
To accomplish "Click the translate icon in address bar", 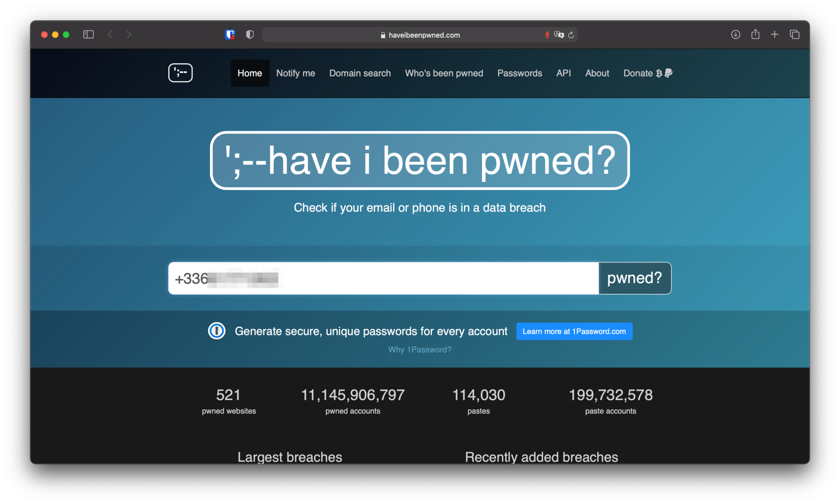I will 559,35.
